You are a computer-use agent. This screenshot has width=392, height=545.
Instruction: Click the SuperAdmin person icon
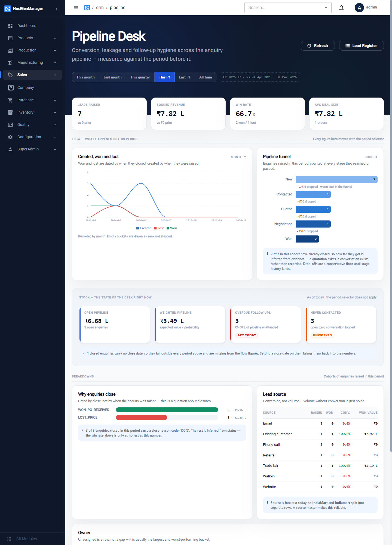click(x=10, y=149)
